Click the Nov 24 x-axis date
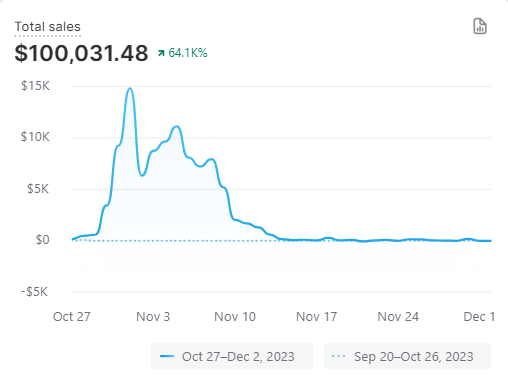The width and height of the screenshot is (508, 379). click(398, 317)
